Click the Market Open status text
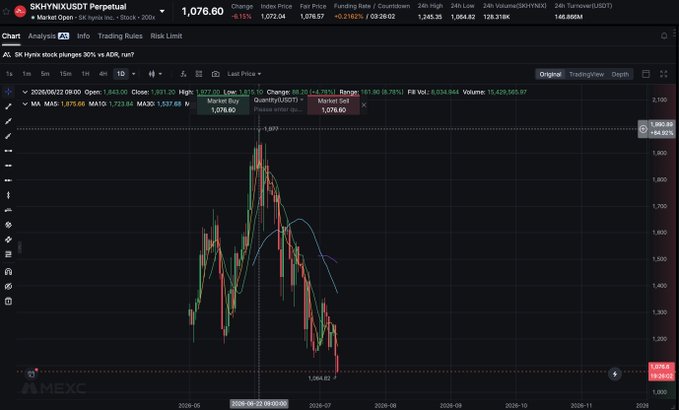 point(55,17)
